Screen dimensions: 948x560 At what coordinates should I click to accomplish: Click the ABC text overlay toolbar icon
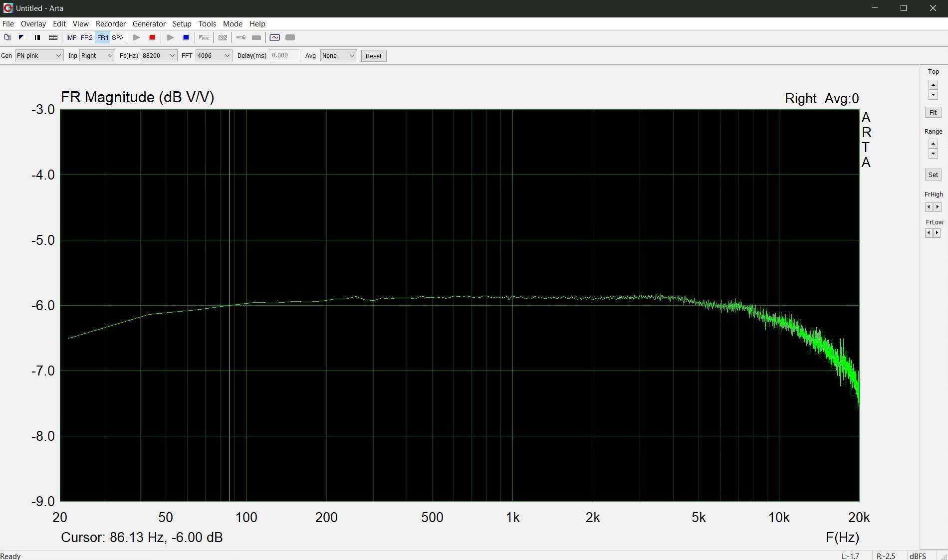(204, 37)
